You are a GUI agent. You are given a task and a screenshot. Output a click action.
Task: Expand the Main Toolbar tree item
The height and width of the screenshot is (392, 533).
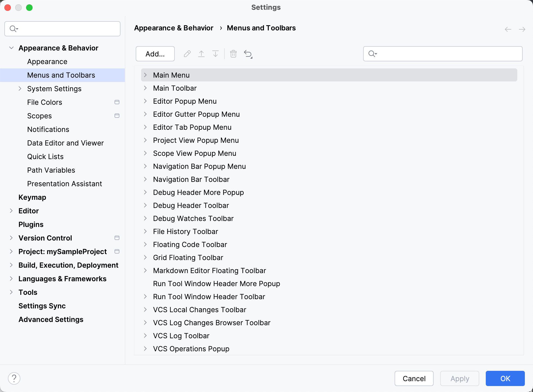click(146, 88)
